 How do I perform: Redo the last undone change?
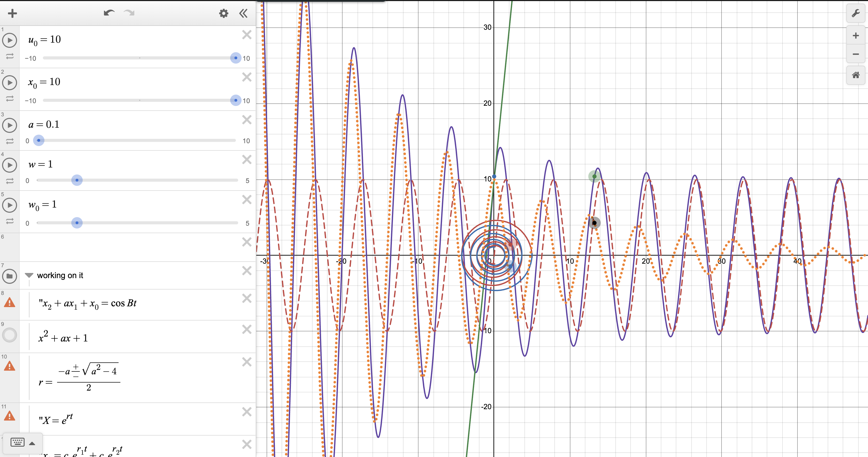(x=129, y=13)
